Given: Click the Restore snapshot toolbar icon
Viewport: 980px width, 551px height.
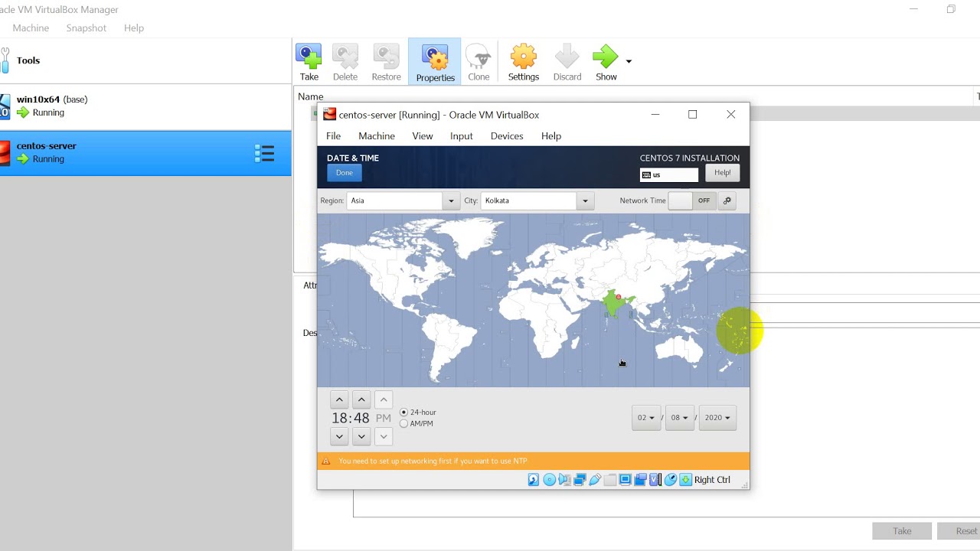Looking at the screenshot, I should (386, 63).
